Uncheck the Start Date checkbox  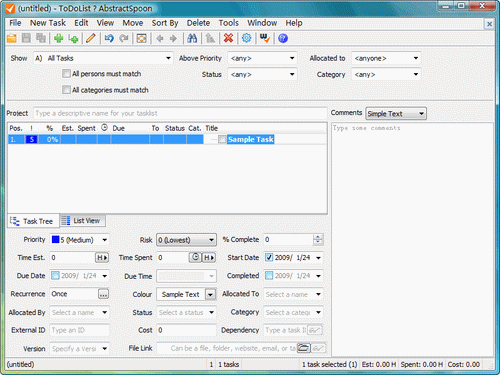[x=269, y=258]
